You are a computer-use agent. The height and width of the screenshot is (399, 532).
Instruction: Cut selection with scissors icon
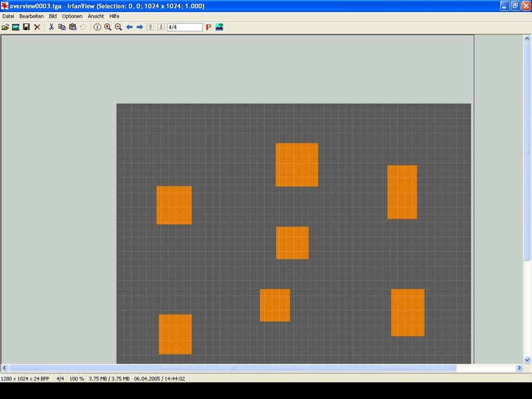coord(51,27)
